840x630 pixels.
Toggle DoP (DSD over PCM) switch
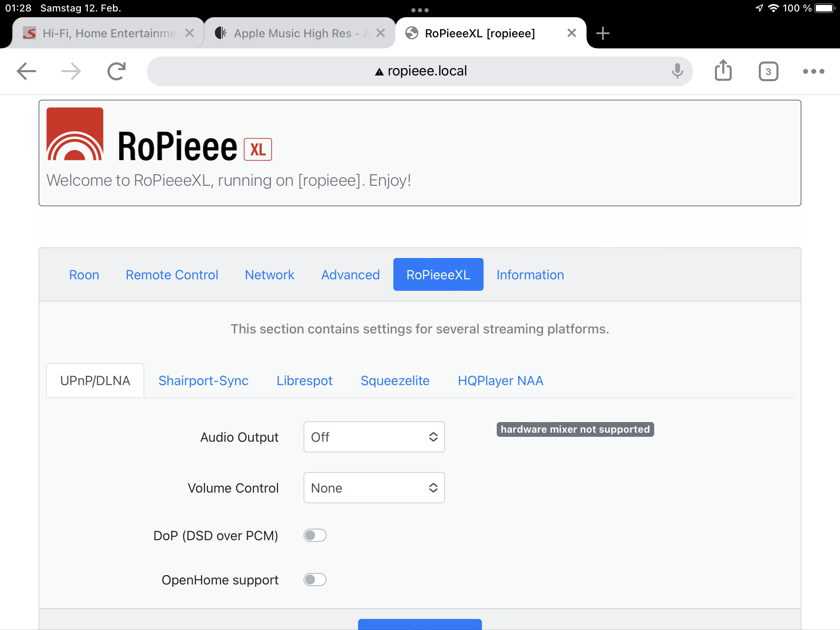tap(315, 536)
